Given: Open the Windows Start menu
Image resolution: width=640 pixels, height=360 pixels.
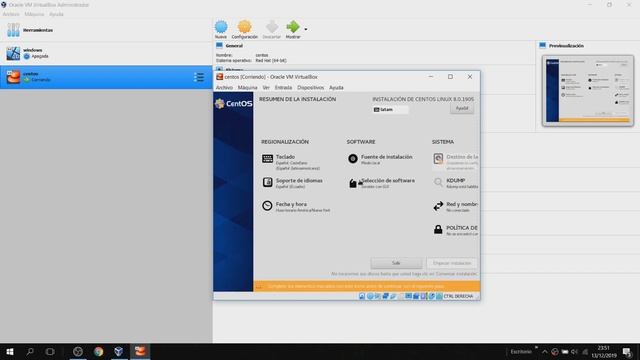Looking at the screenshot, I should [10, 351].
